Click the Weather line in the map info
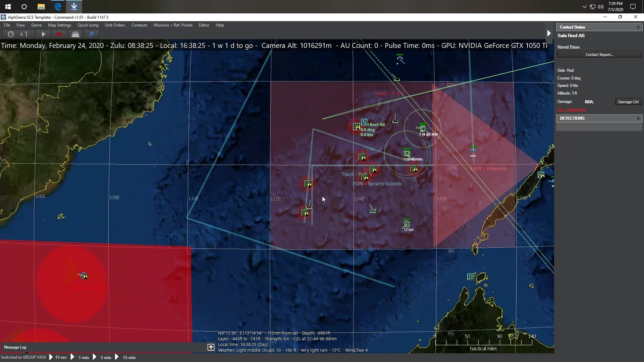 click(x=292, y=350)
